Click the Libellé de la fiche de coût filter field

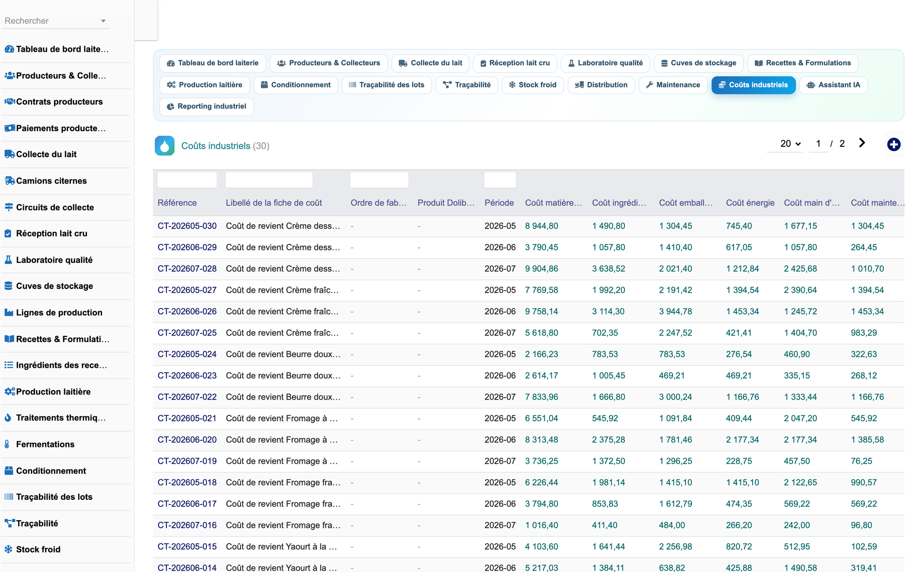click(x=269, y=180)
